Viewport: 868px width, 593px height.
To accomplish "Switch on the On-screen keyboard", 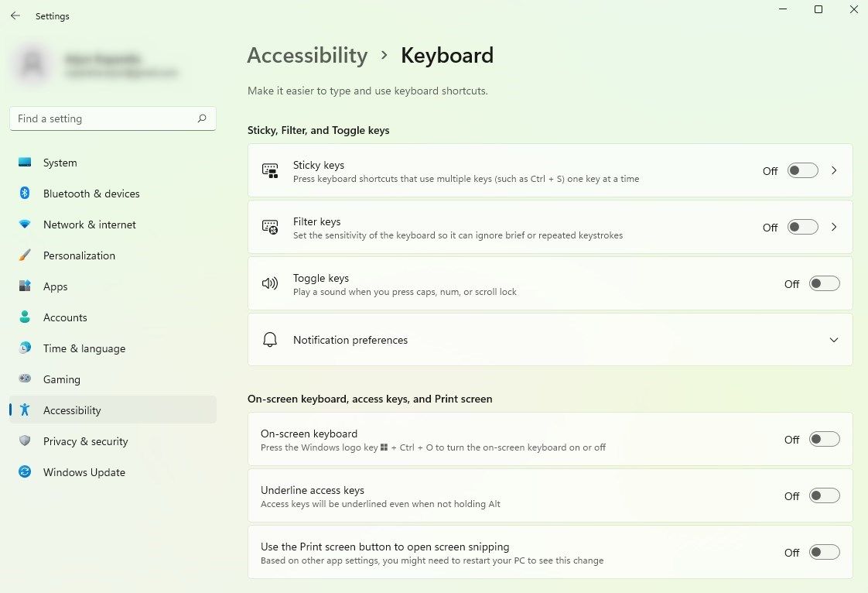I will pyautogui.click(x=824, y=439).
